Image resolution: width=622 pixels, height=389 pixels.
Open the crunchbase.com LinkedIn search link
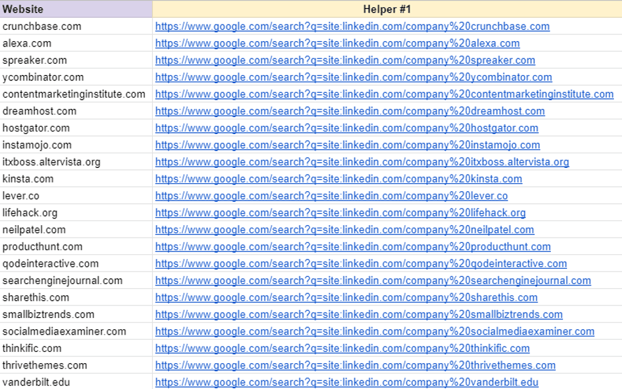[352, 27]
